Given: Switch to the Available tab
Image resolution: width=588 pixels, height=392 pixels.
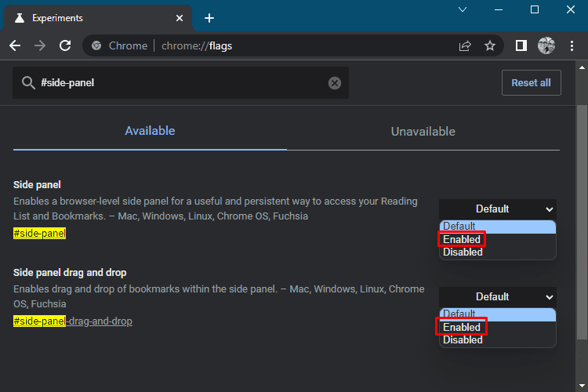Looking at the screenshot, I should tap(150, 131).
